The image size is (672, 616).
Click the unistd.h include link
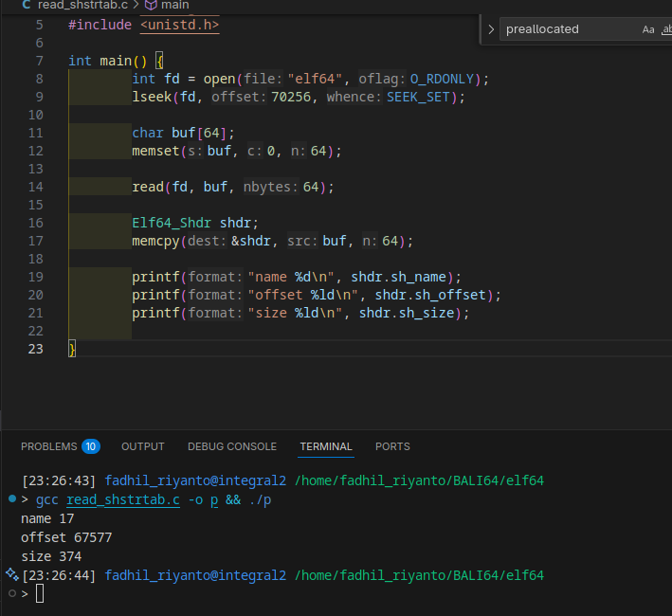coord(180,26)
